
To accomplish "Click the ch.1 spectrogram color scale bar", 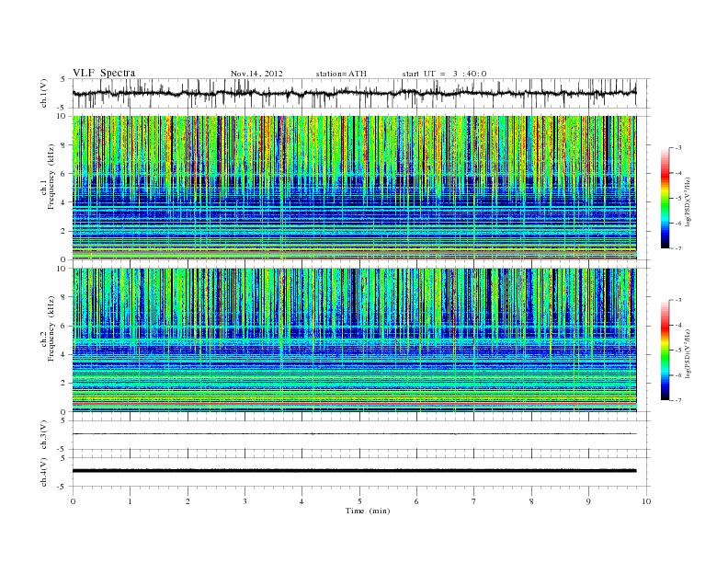I will 665,199.
